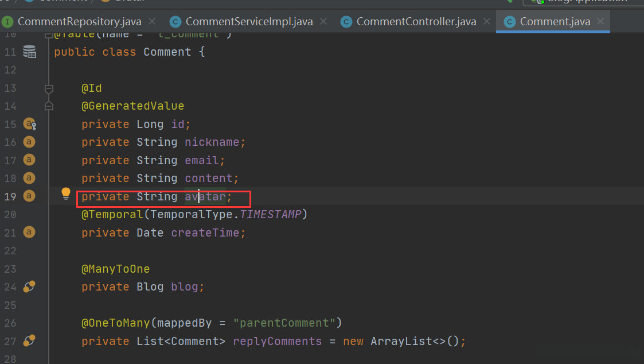Click line number 27 in the gutter

(x=10, y=342)
